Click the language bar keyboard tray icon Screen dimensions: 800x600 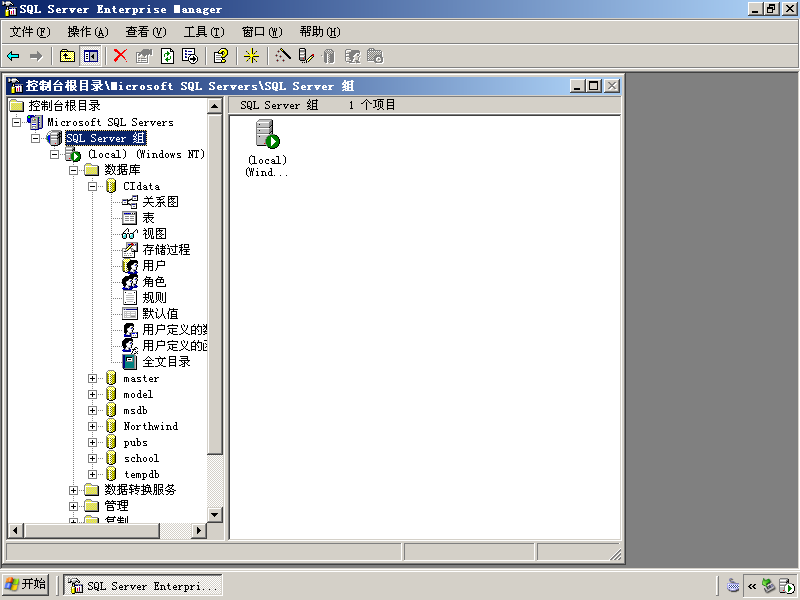click(x=733, y=585)
